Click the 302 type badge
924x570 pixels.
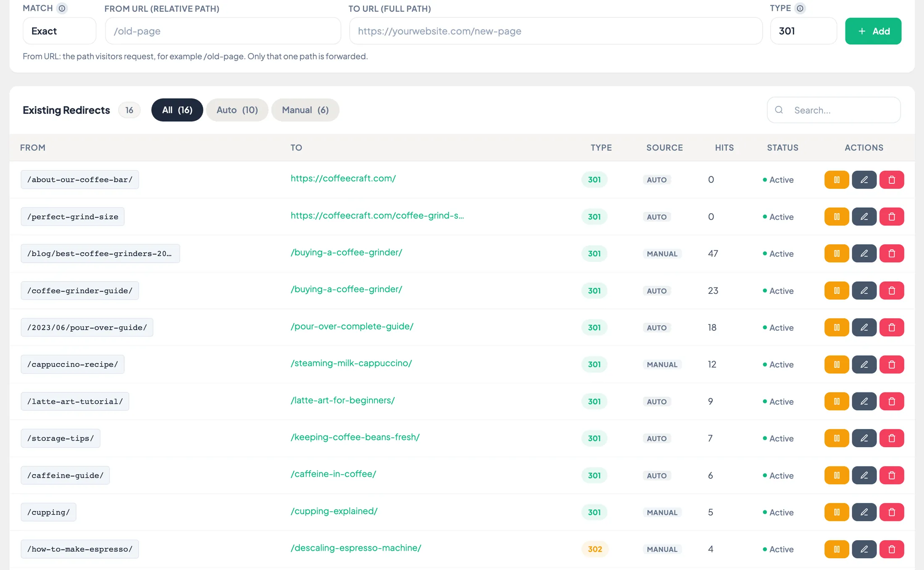[595, 549]
